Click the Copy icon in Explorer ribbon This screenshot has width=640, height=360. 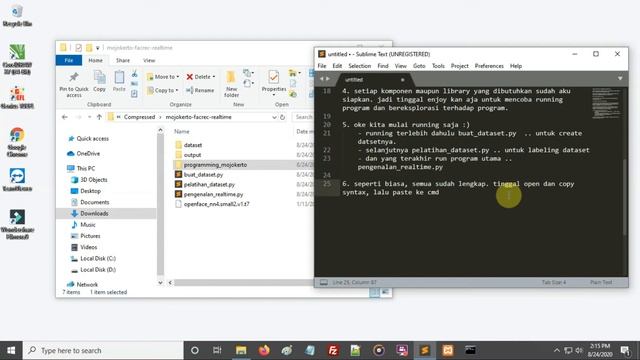point(99,81)
